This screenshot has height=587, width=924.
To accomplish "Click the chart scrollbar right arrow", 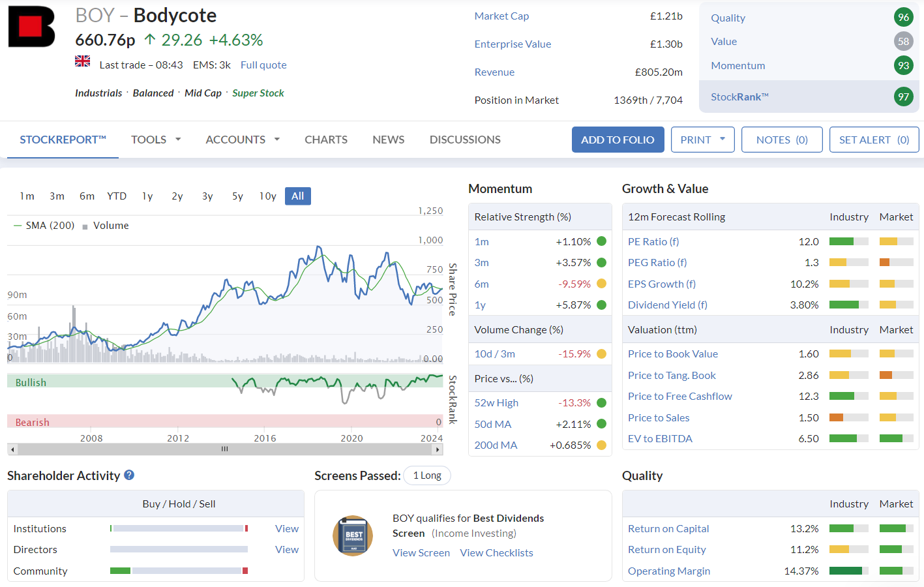I will click(x=438, y=449).
